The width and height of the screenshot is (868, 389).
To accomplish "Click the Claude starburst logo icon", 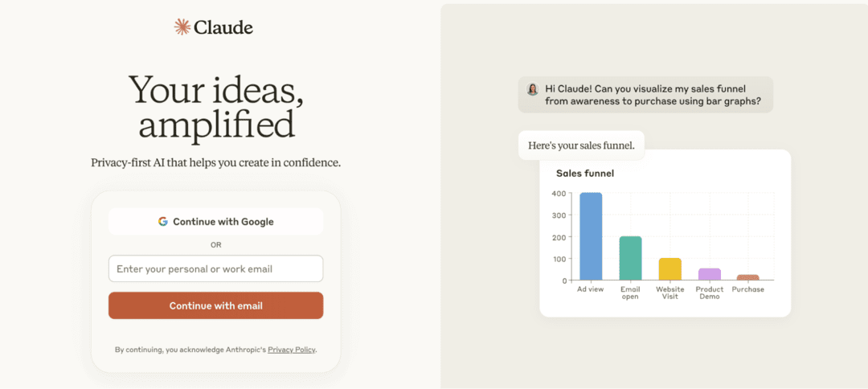I will pos(182,27).
